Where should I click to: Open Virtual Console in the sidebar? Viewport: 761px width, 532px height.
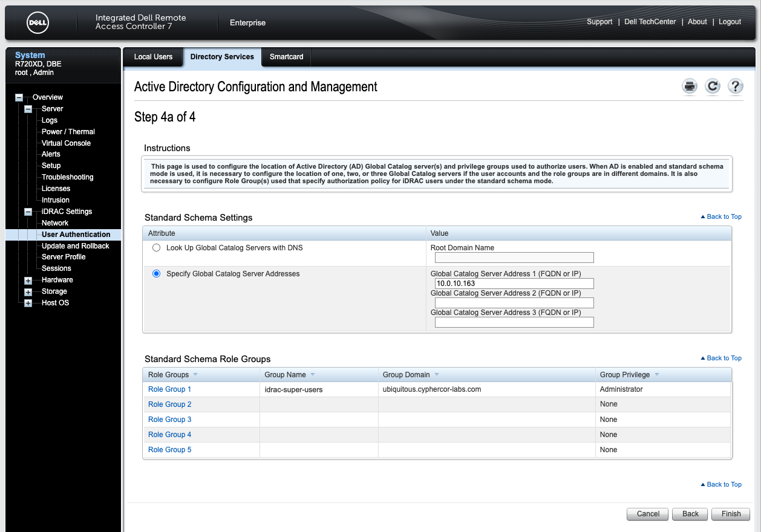[x=66, y=143]
